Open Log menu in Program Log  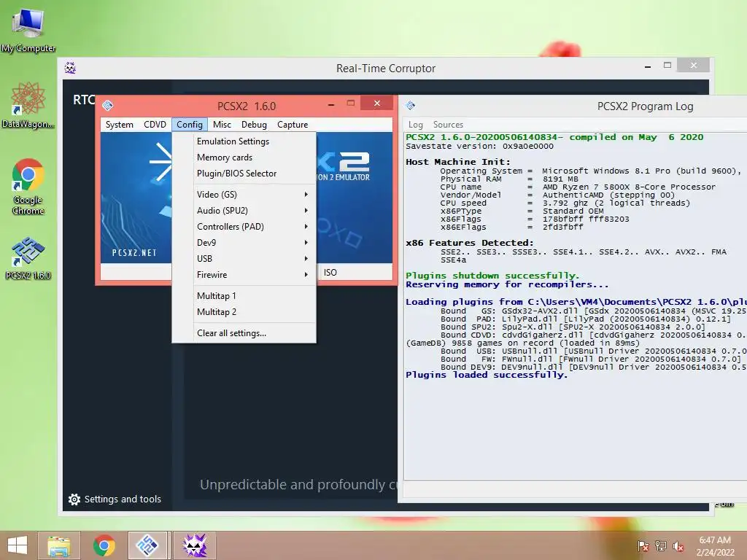point(415,124)
